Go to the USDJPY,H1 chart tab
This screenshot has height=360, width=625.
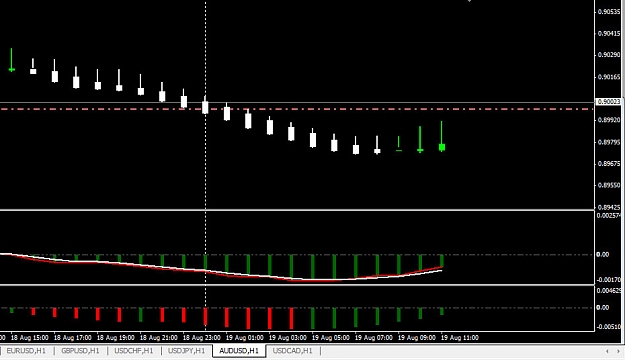187,351
